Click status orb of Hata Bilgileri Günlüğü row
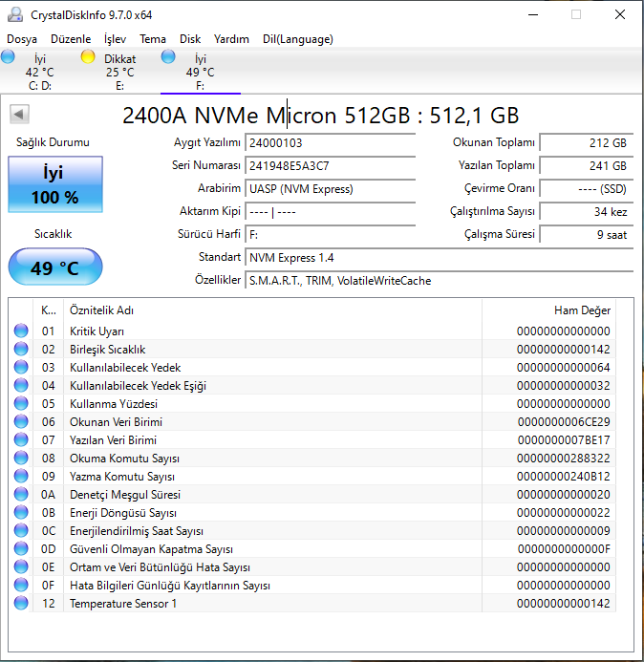The image size is (644, 662). [21, 585]
